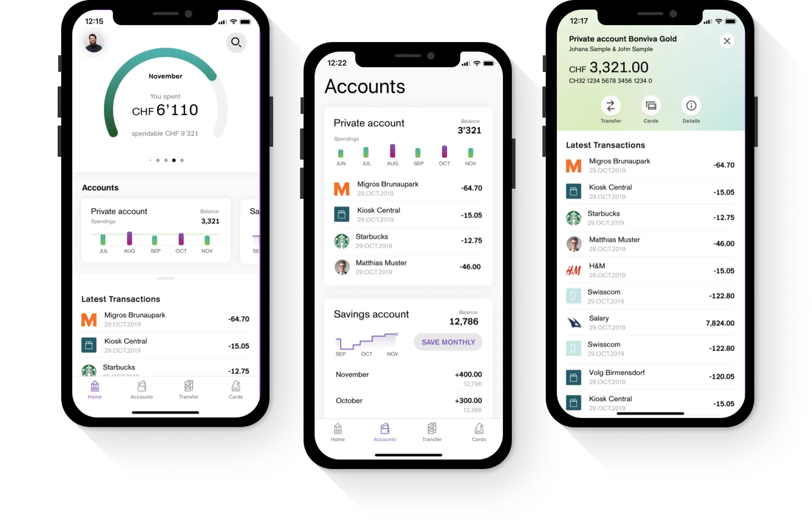The image size is (812, 520).
Task: Tap the Cards icon in bottom navigation
Action: (235, 389)
